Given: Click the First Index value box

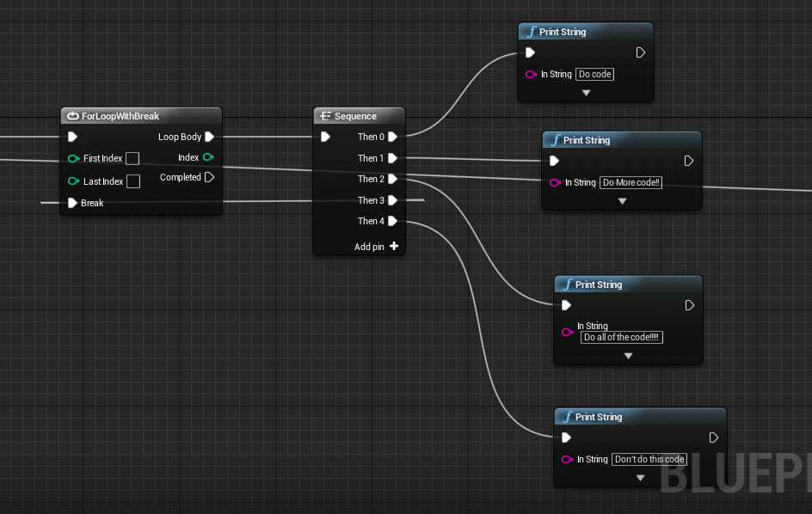Looking at the screenshot, I should (x=132, y=158).
